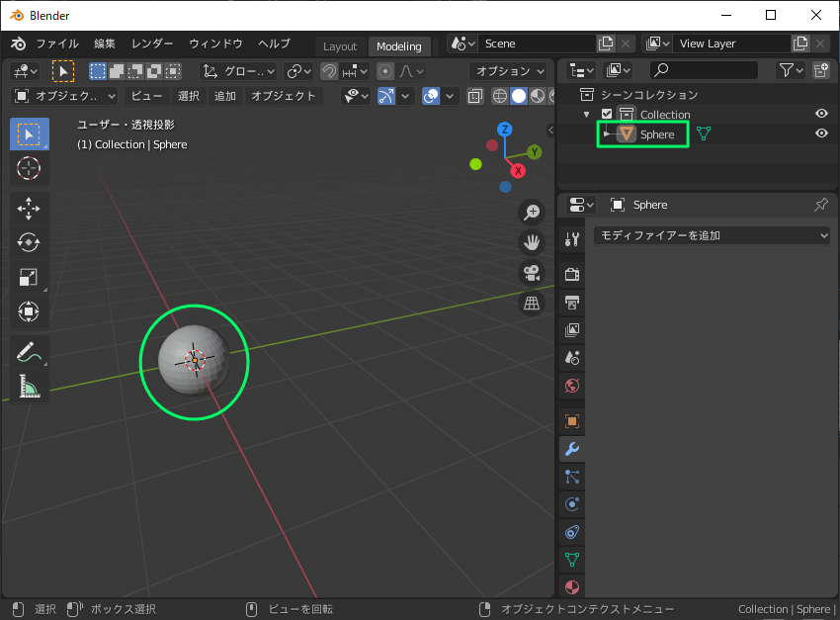Open the viewport 追加 menu
Screen dimensions: 840x620
(x=225, y=96)
